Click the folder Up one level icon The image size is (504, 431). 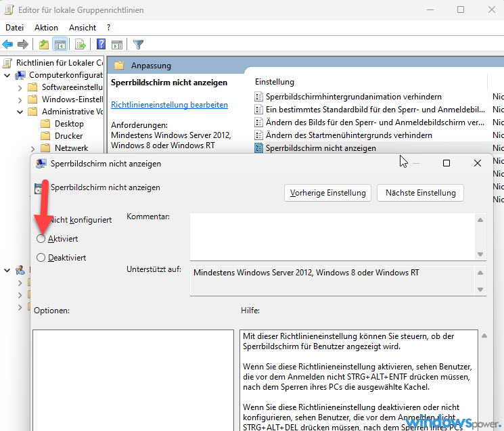coord(44,44)
